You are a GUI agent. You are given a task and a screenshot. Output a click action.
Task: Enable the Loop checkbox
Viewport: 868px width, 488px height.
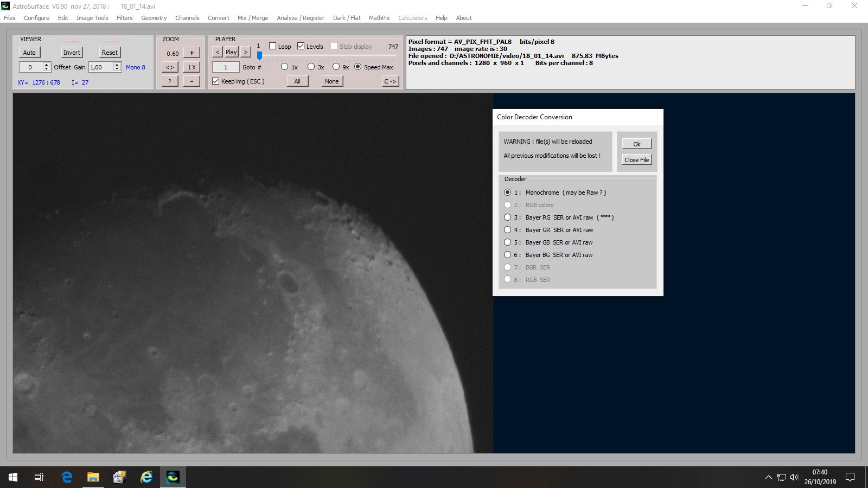273,46
